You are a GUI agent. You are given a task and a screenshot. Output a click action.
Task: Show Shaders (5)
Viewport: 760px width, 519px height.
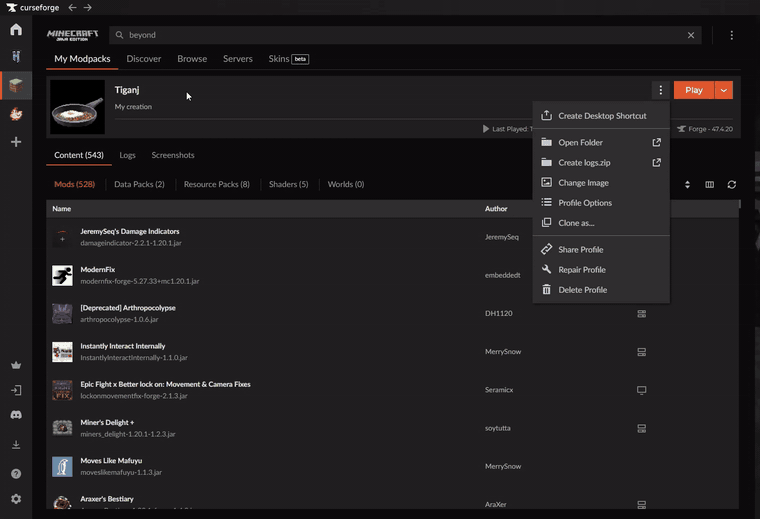point(288,185)
